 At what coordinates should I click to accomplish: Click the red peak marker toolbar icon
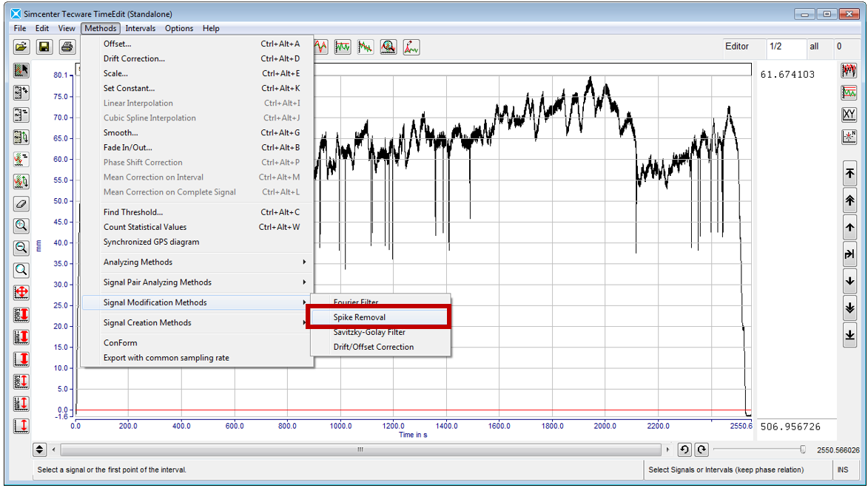tap(411, 47)
